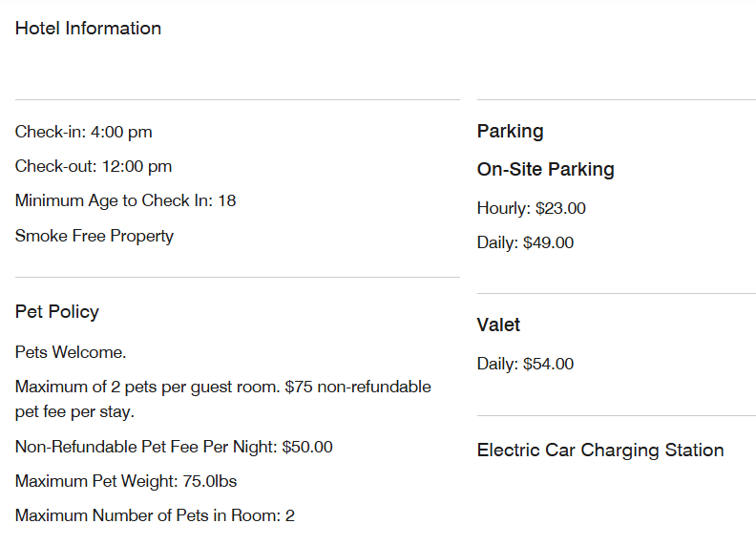Screen dimensions: 756x545
Task: Click the Daily $54.00 valet rate
Action: 525,364
